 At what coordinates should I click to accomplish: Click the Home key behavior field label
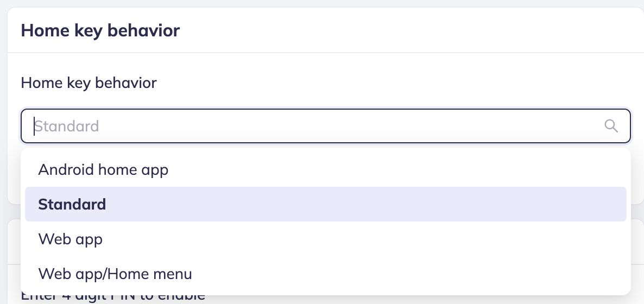[89, 83]
